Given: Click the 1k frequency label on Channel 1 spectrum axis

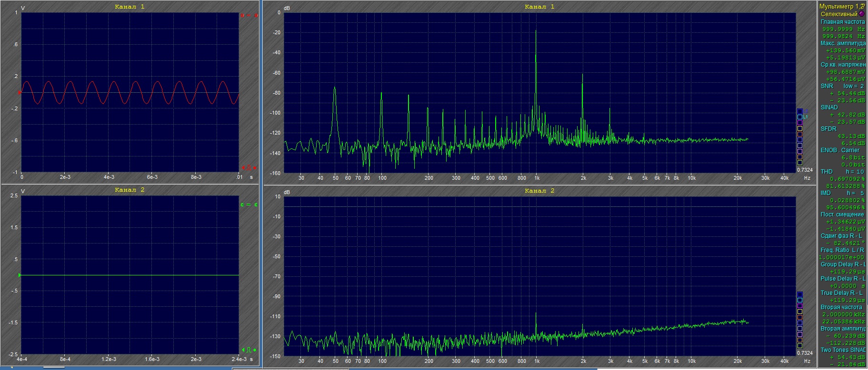Looking at the screenshot, I should point(537,178).
